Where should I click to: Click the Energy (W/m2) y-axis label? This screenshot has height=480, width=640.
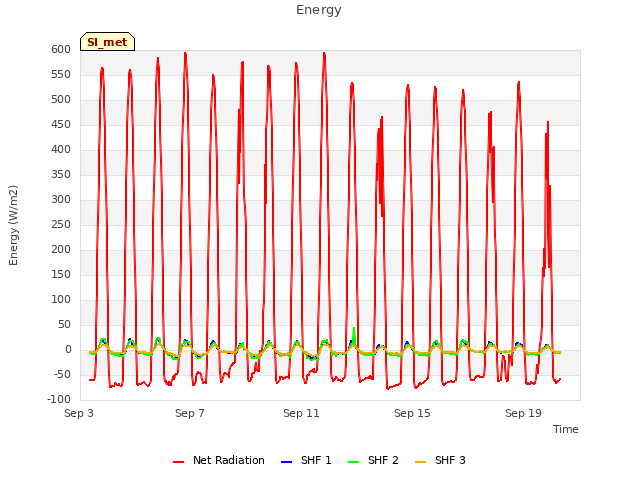13,225
